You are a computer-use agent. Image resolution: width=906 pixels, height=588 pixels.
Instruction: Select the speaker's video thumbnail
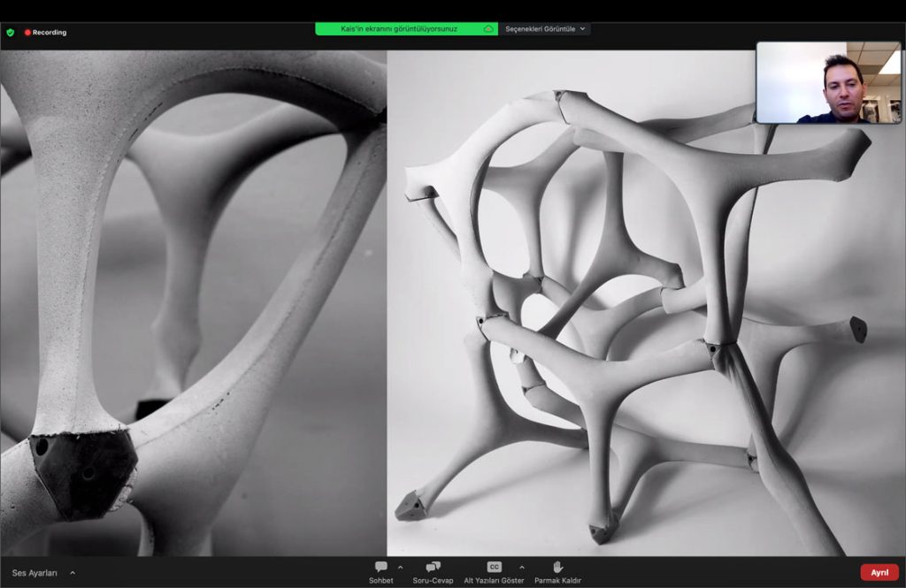828,82
